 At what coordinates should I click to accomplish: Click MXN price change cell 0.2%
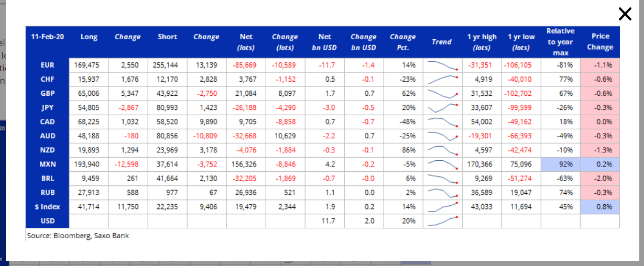600,164
